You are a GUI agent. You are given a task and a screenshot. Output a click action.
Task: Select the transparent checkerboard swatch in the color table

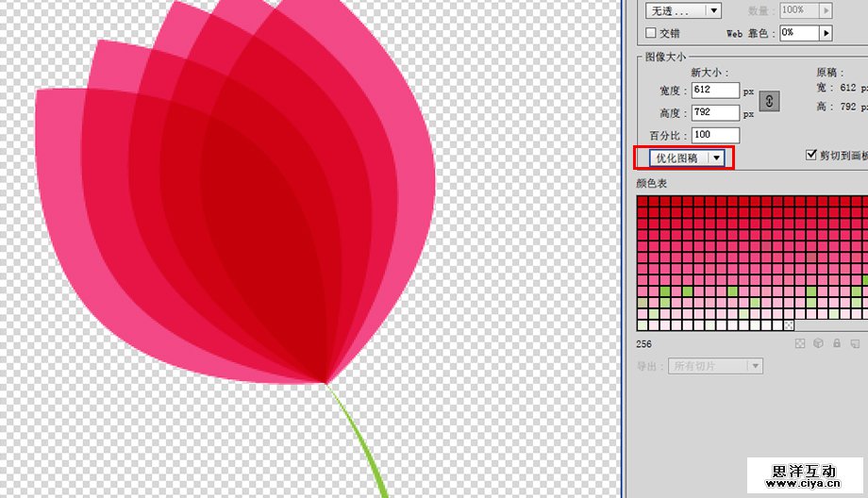790,325
